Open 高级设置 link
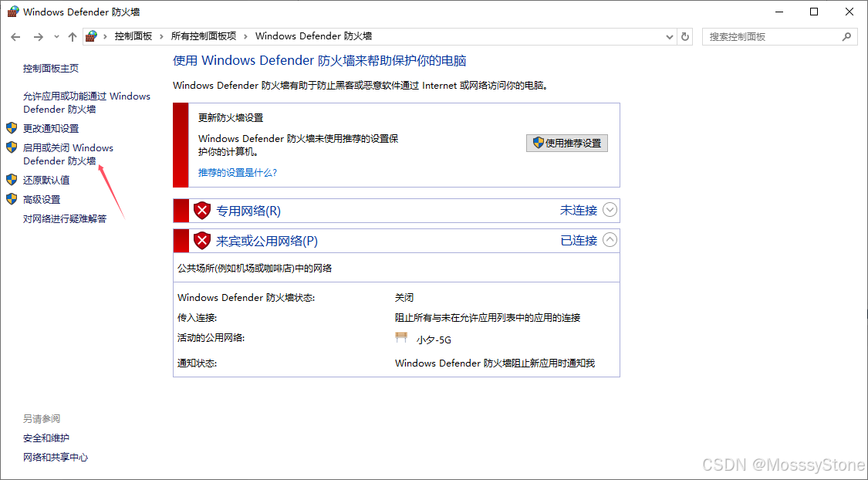The image size is (868, 480). [x=42, y=199]
